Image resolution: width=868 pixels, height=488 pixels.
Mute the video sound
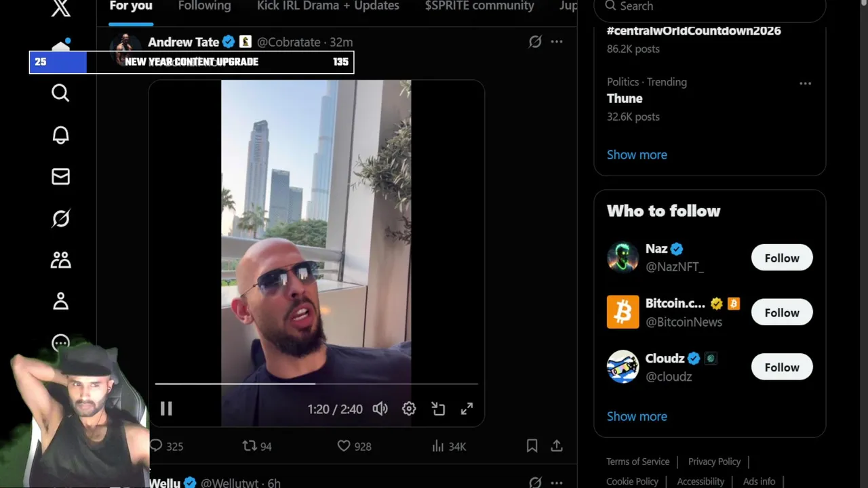click(380, 409)
